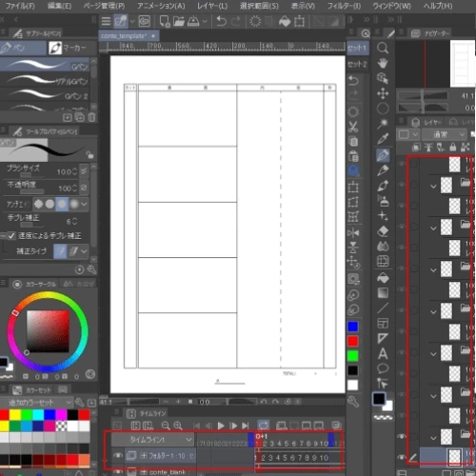Click the timeline Play button
This screenshot has height=476, width=476.
(x=221, y=426)
